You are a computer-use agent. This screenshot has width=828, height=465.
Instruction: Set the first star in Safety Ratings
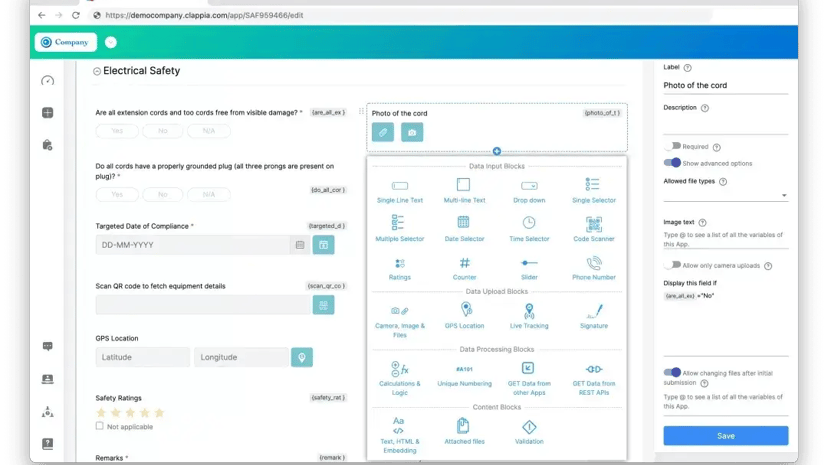[x=101, y=413]
